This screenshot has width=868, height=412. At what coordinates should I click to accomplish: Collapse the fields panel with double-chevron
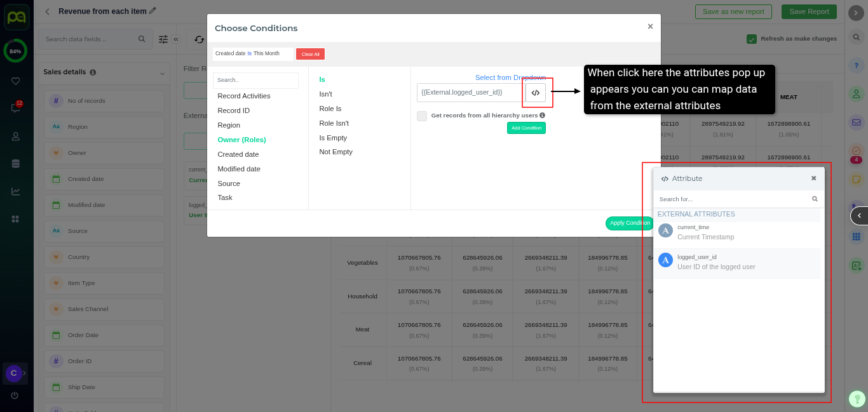click(x=176, y=39)
